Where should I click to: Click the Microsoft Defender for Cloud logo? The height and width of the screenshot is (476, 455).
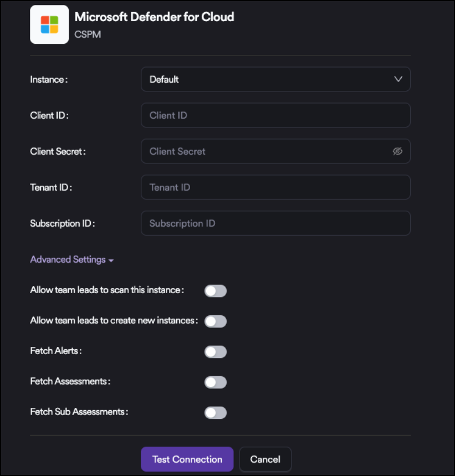[x=49, y=24]
